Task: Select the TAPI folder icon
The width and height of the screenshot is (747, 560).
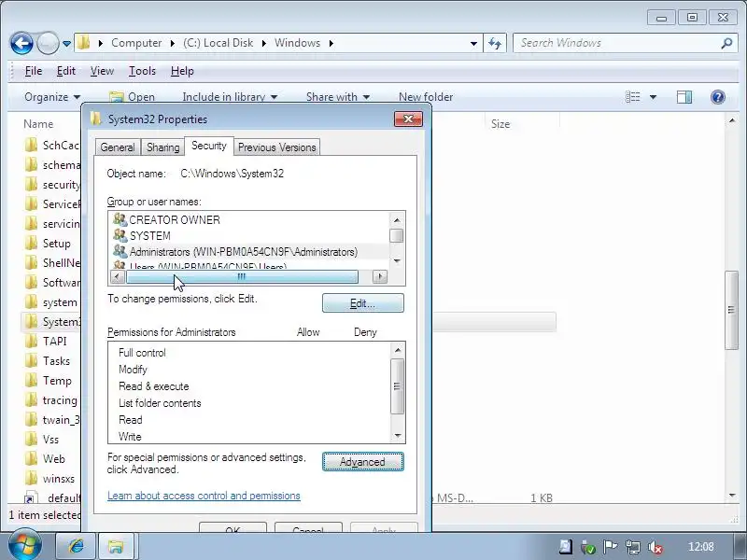Action: [32, 341]
